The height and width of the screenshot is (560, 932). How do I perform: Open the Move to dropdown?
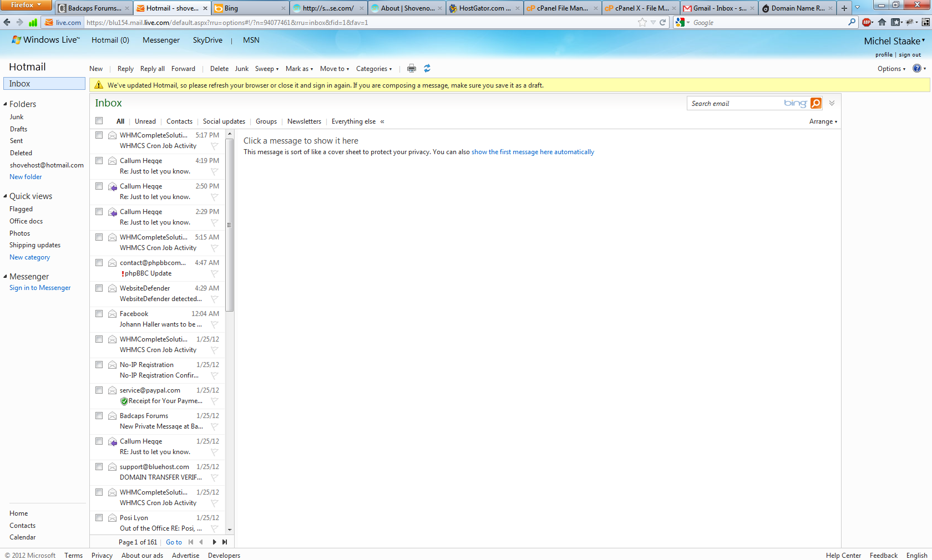(335, 69)
